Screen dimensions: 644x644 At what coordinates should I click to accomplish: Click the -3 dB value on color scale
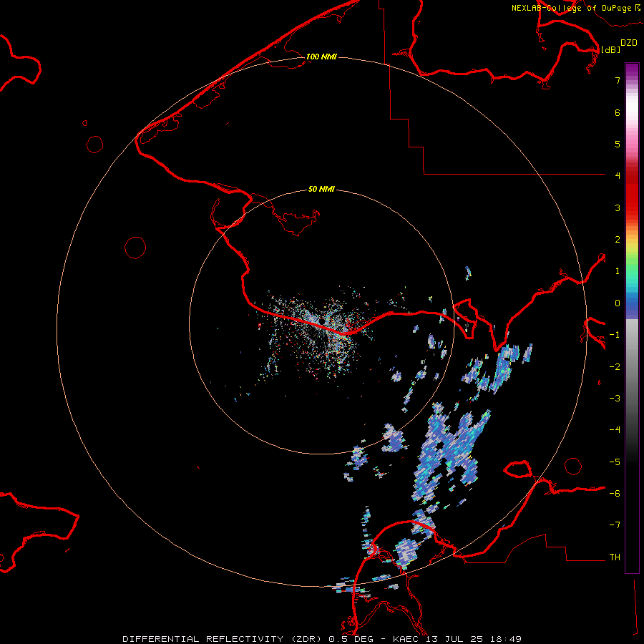pyautogui.click(x=615, y=399)
